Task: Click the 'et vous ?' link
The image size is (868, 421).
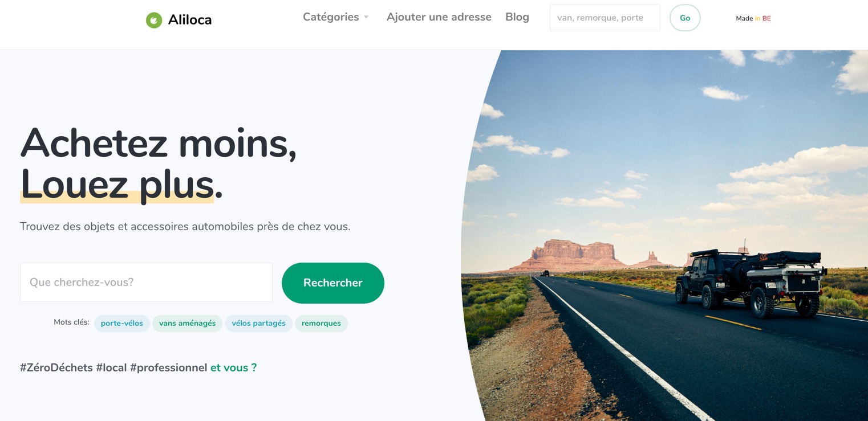Action: point(234,367)
